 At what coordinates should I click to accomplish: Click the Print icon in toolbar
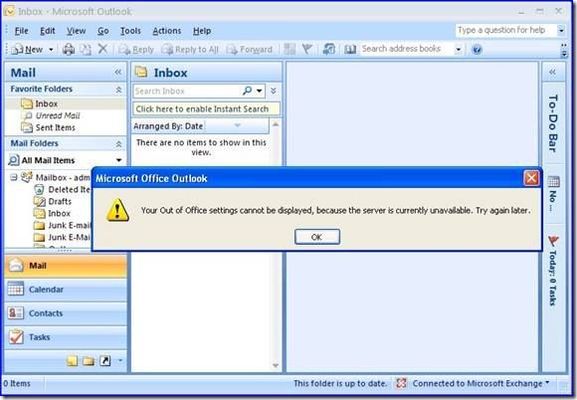[68, 49]
